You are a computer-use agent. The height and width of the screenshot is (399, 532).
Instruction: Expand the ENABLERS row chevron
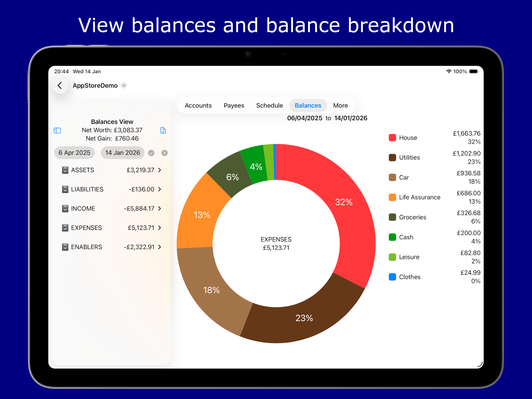[160, 247]
